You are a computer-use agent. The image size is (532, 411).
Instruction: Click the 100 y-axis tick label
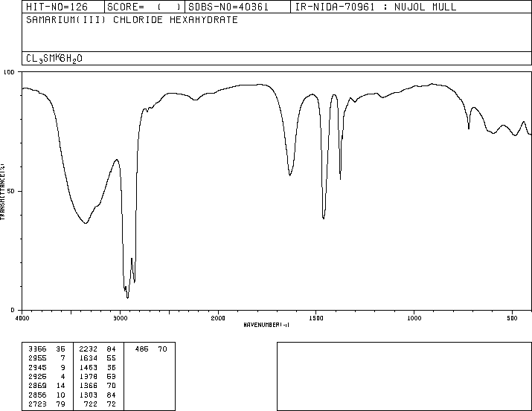9,72
